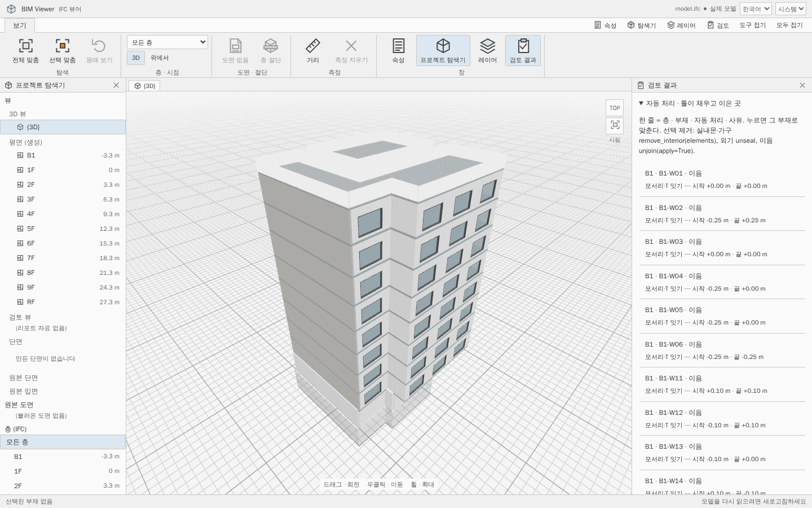The height and width of the screenshot is (508, 812).
Task: Open the 시스템 theme dropdown
Action: (791, 9)
